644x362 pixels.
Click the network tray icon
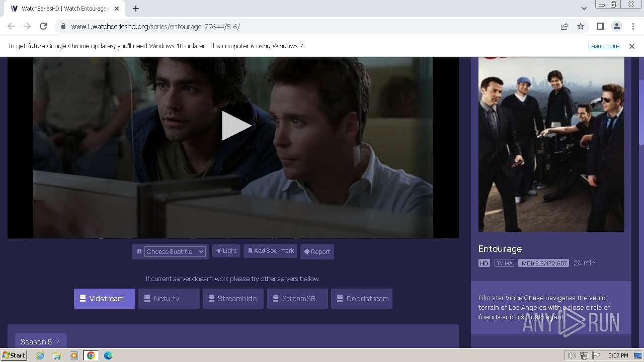tap(584, 355)
